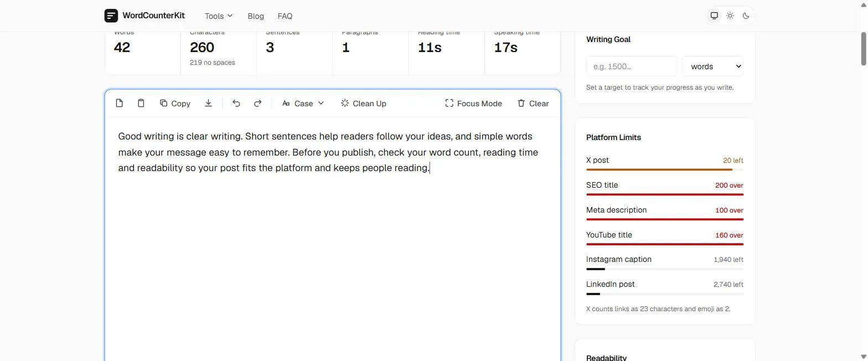Click the '1,940 left' value

click(728, 260)
